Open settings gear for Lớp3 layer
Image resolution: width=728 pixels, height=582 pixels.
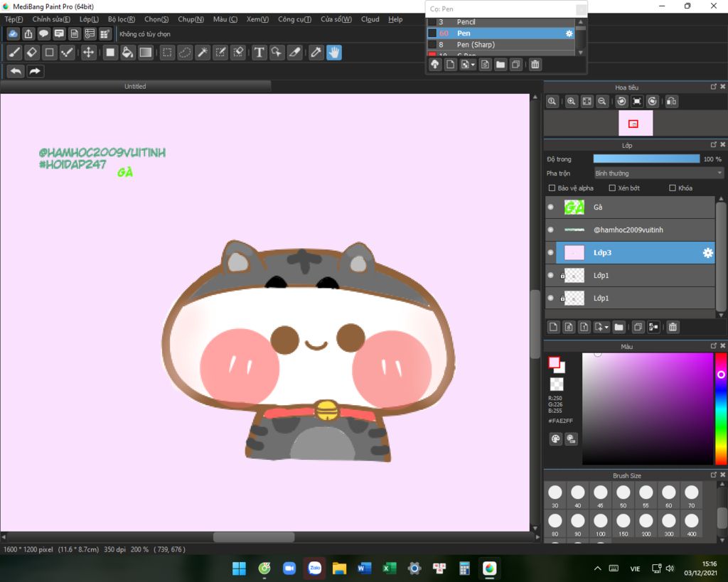coord(707,252)
